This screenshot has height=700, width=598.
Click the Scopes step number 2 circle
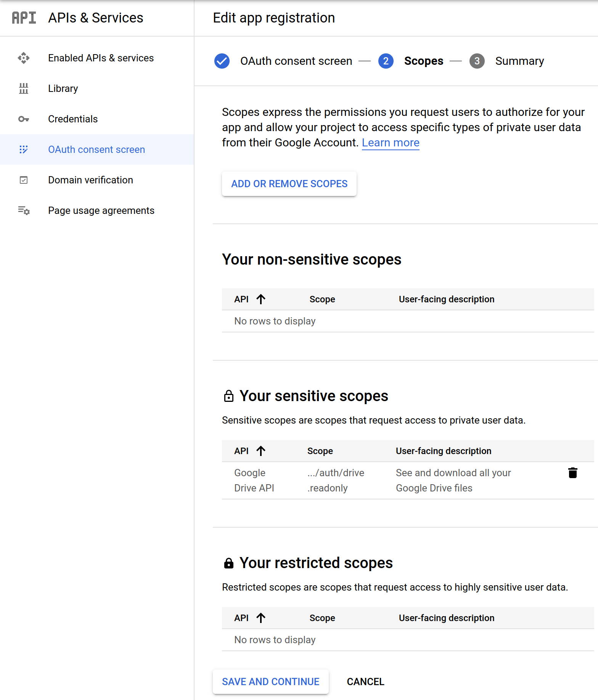pyautogui.click(x=386, y=61)
